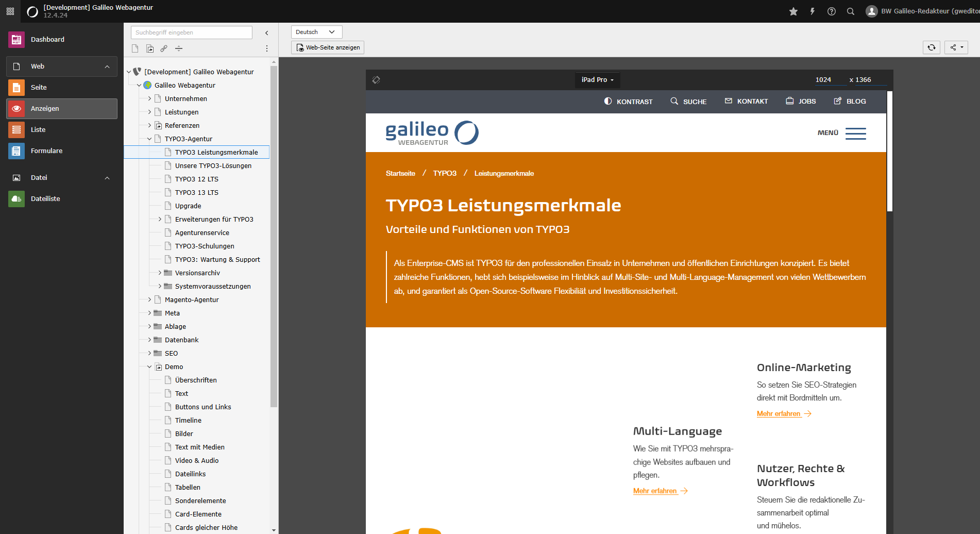Click the Suchbegriff eingeben search field
The image size is (980, 534).
click(x=191, y=32)
